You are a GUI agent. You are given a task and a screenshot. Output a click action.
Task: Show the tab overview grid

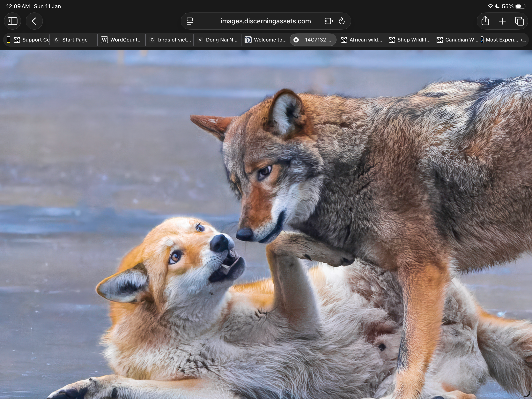519,21
